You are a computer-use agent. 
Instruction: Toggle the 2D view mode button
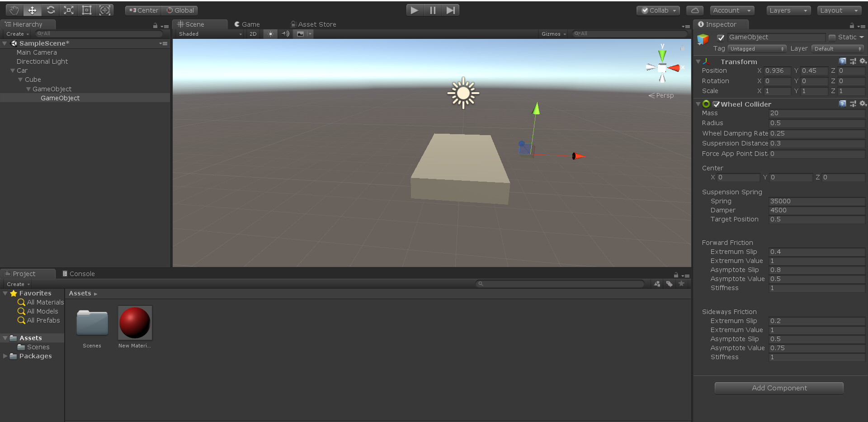[253, 34]
